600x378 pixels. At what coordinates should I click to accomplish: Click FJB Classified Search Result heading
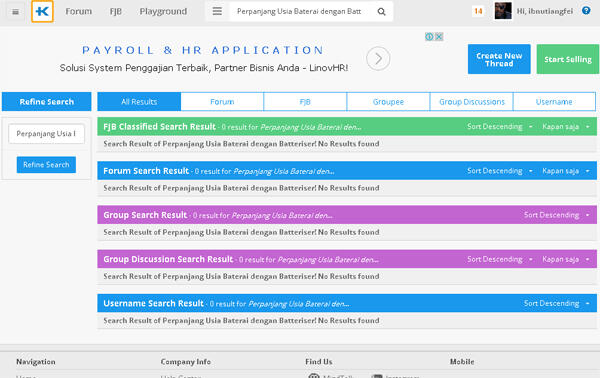(160, 127)
